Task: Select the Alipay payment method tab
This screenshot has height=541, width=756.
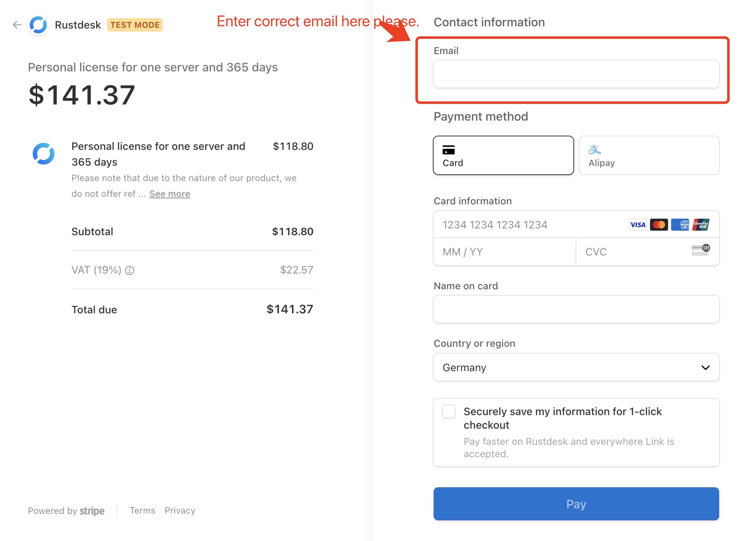Action: tap(649, 155)
